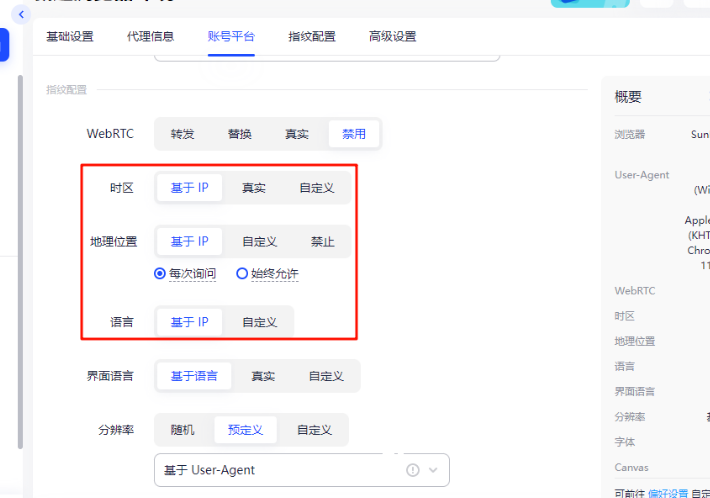Go to 指纹配置 tab
The width and height of the screenshot is (710, 498).
(x=312, y=37)
